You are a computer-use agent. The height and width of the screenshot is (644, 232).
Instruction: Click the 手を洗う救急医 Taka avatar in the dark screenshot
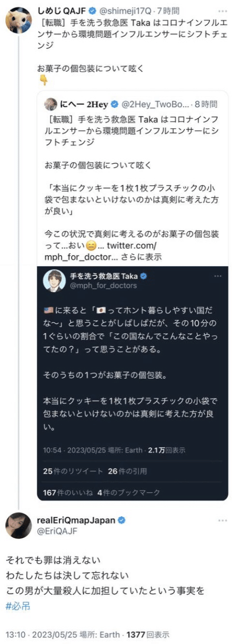[x=55, y=281]
